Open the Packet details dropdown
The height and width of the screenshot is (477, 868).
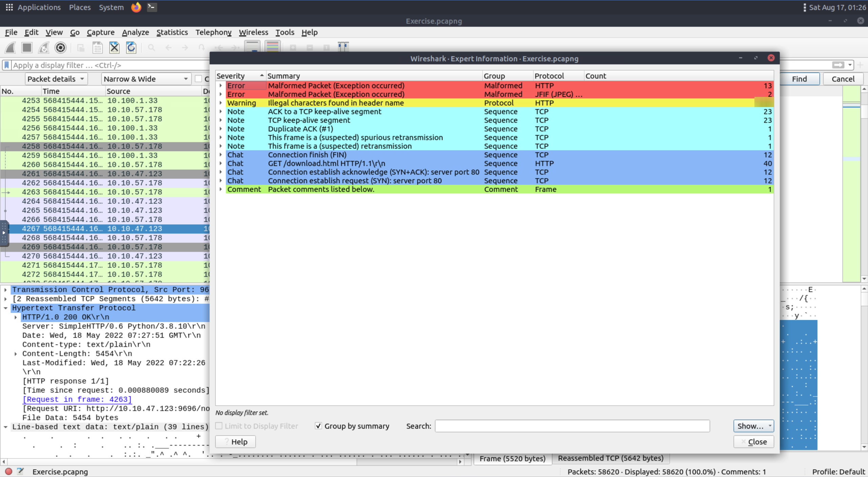(56, 79)
